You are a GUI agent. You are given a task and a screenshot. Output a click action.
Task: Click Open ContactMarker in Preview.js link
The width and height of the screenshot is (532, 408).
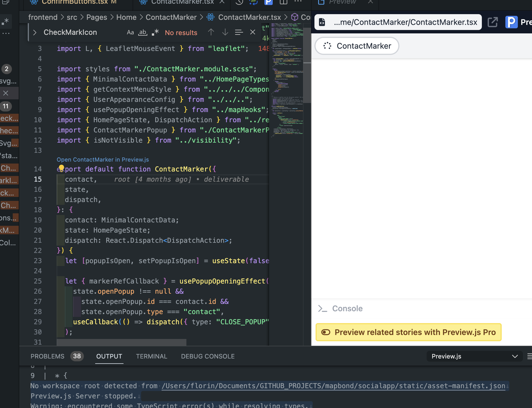(x=103, y=159)
